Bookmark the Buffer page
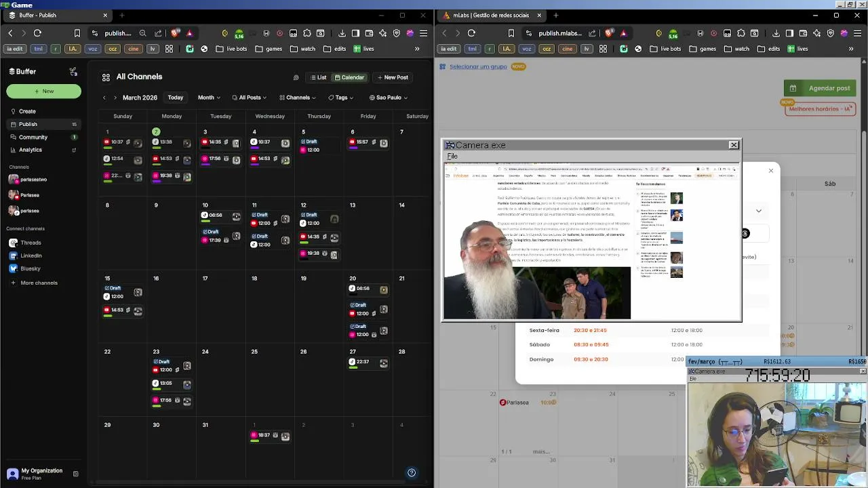This screenshot has height=488, width=868. [77, 33]
